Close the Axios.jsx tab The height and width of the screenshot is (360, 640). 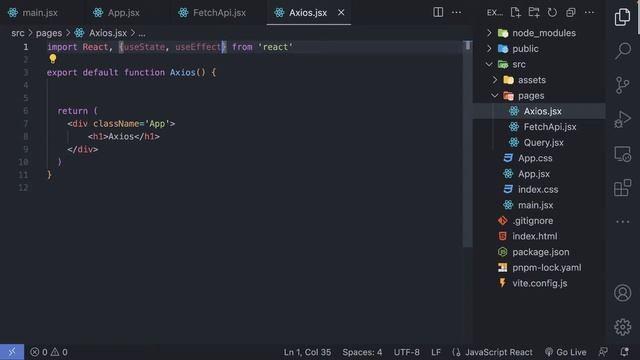pyautogui.click(x=341, y=13)
